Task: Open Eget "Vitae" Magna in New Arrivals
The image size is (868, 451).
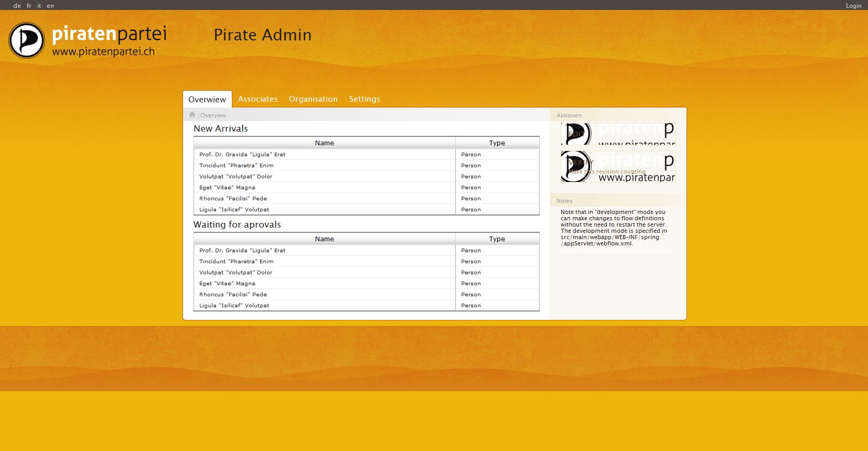Action: tap(227, 188)
